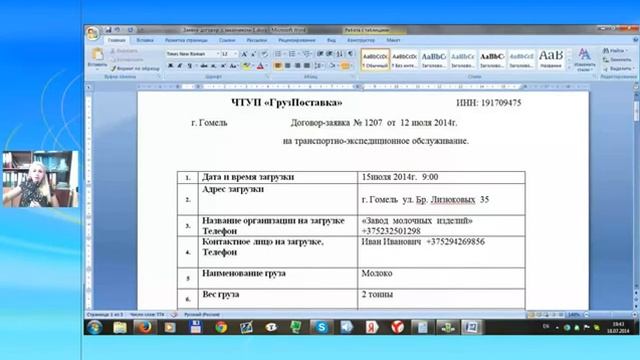
Task: Toggle Subscript formatting
Action: [213, 66]
